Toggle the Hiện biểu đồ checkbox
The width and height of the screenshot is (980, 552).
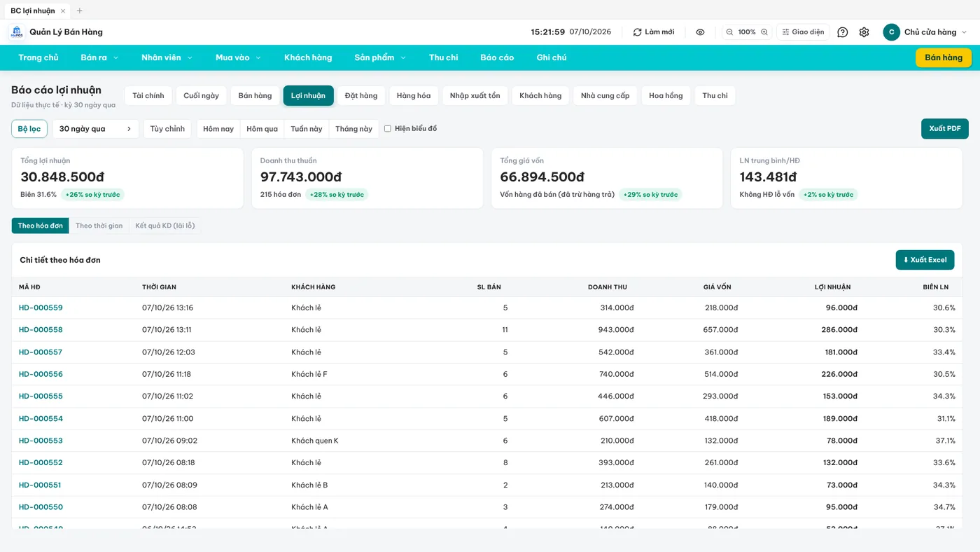click(x=388, y=129)
